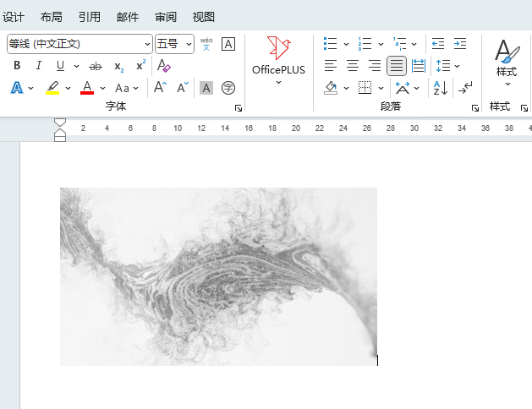Viewport: 532px width, 409px height.
Task: Align text left
Action: coord(331,65)
